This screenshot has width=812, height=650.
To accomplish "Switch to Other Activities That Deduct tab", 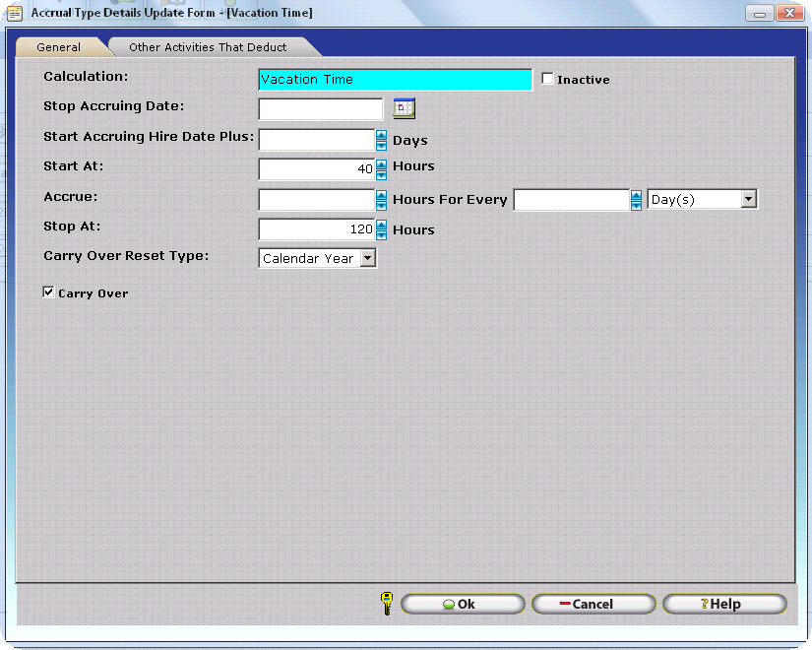I will (x=208, y=47).
